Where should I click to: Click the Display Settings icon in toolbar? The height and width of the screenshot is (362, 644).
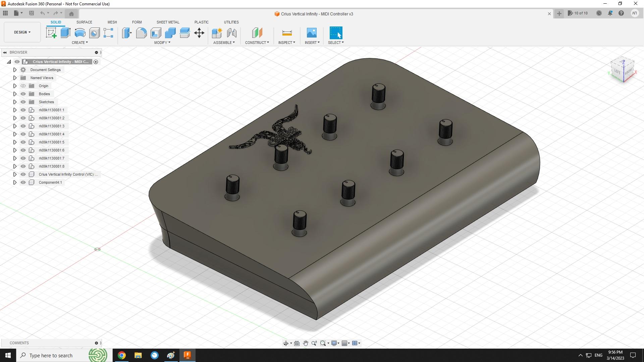click(x=335, y=343)
